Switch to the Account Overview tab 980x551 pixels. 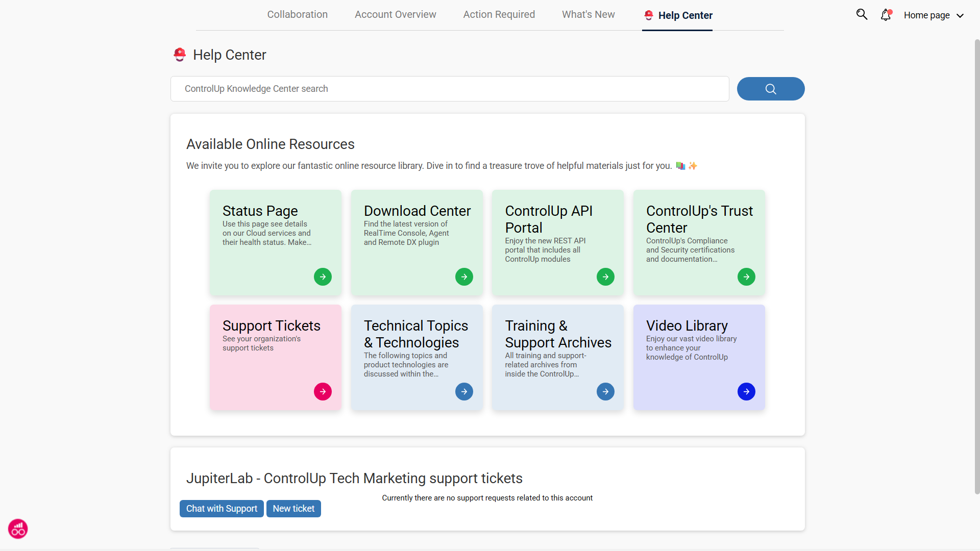click(x=396, y=15)
